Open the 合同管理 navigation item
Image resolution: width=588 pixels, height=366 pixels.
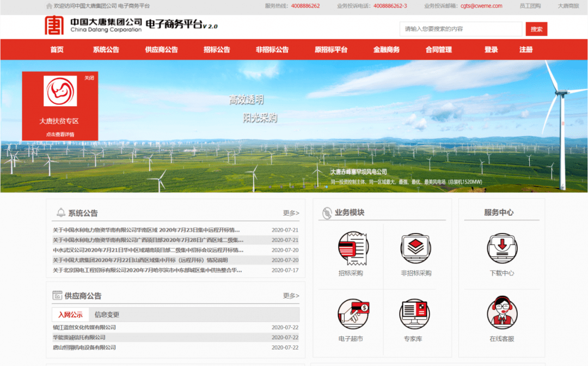[x=439, y=50]
